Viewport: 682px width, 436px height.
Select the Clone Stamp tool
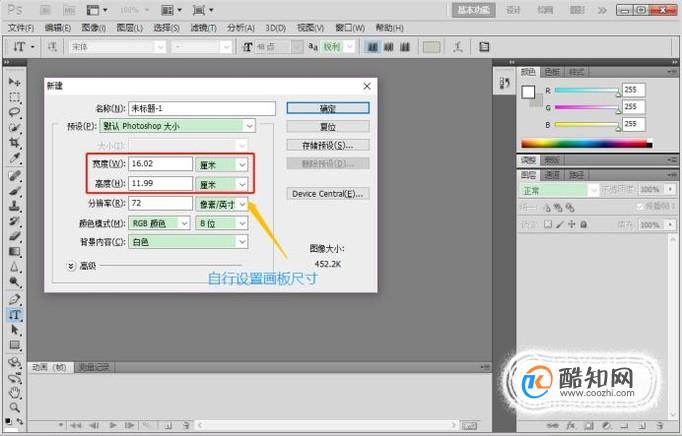click(14, 206)
